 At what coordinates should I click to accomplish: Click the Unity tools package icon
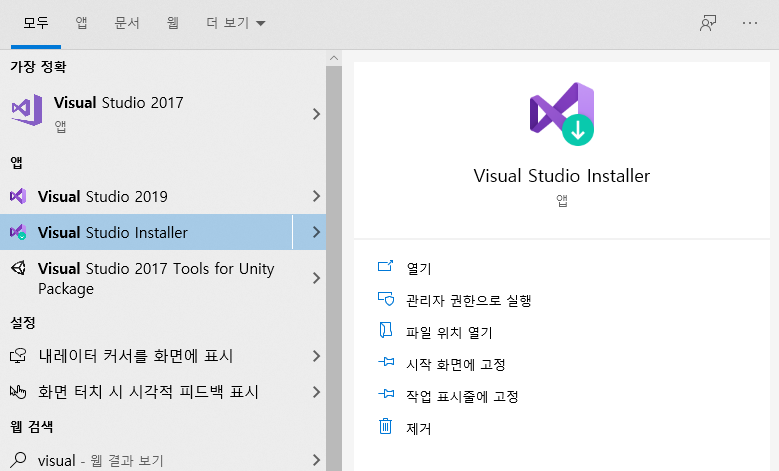(18, 268)
